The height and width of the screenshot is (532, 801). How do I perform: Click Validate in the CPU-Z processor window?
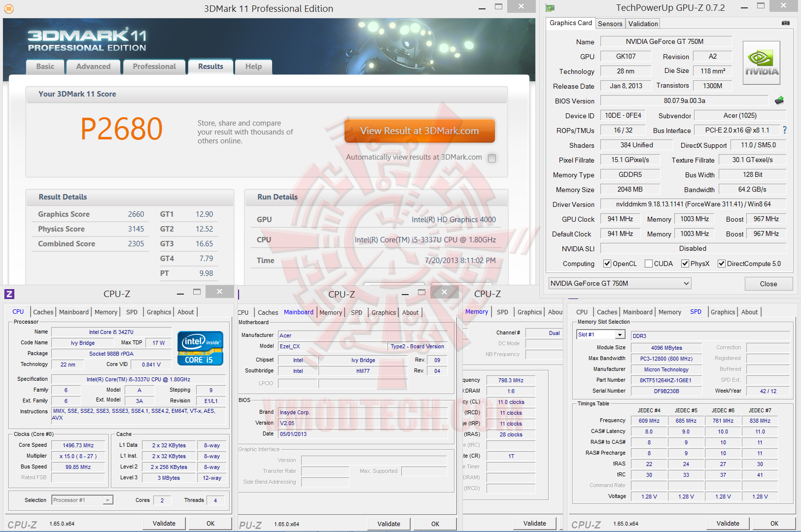coord(164,524)
